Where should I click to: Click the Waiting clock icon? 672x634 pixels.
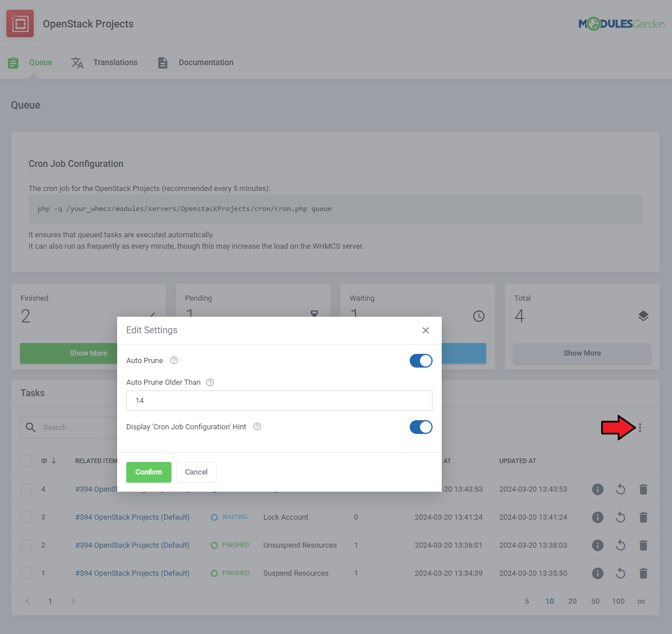[479, 316]
